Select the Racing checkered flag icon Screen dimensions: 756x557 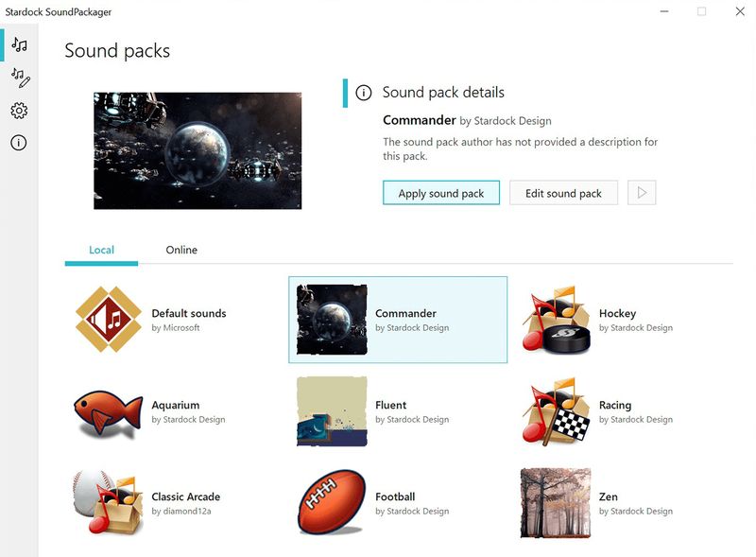point(556,413)
